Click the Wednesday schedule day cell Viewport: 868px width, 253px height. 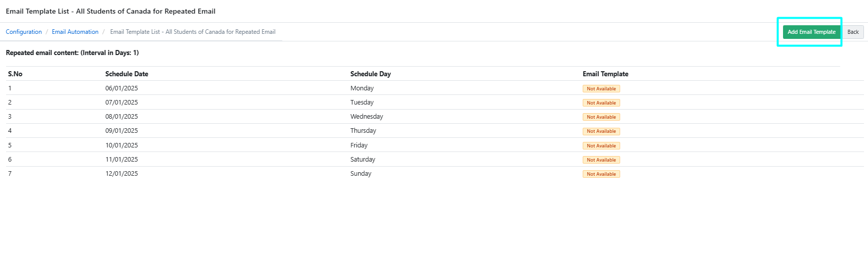[x=366, y=117]
